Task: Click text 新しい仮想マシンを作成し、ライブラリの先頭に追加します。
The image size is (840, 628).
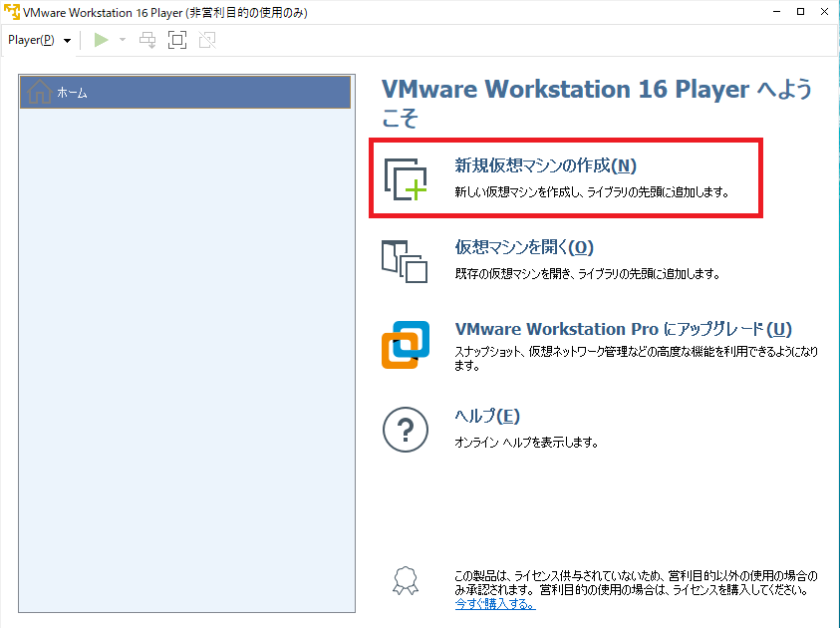Action: click(592, 191)
